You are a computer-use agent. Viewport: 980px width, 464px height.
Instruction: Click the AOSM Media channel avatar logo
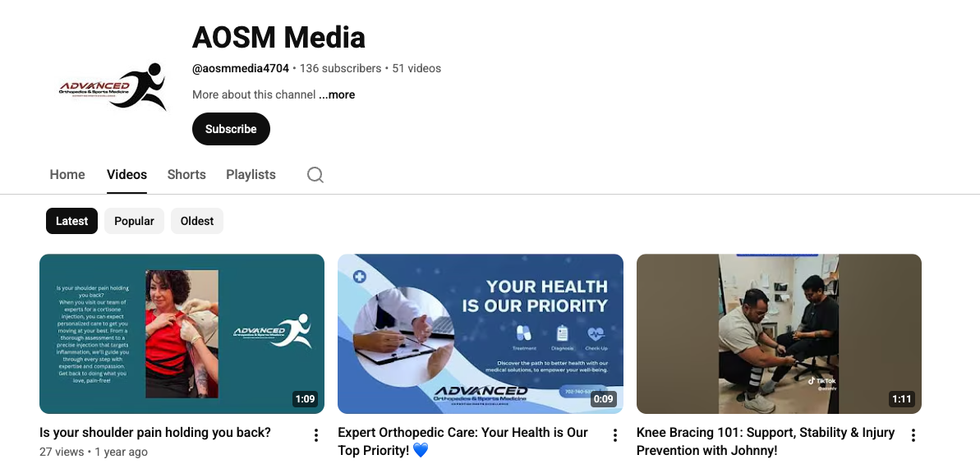[112, 87]
